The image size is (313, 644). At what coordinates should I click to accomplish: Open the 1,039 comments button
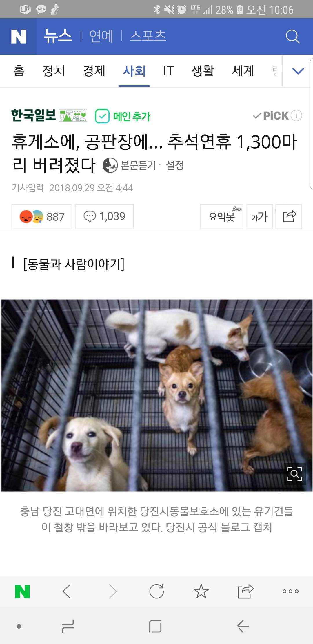[105, 217]
